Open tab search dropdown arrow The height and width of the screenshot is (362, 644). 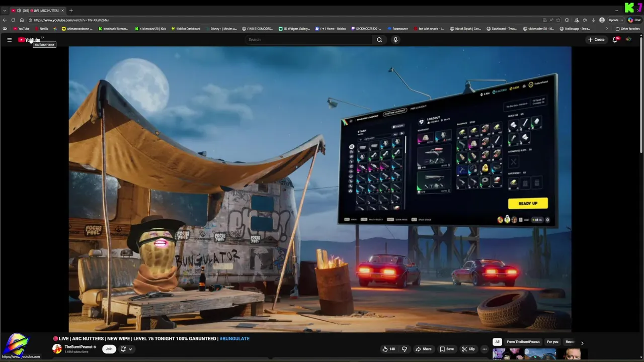(5, 11)
